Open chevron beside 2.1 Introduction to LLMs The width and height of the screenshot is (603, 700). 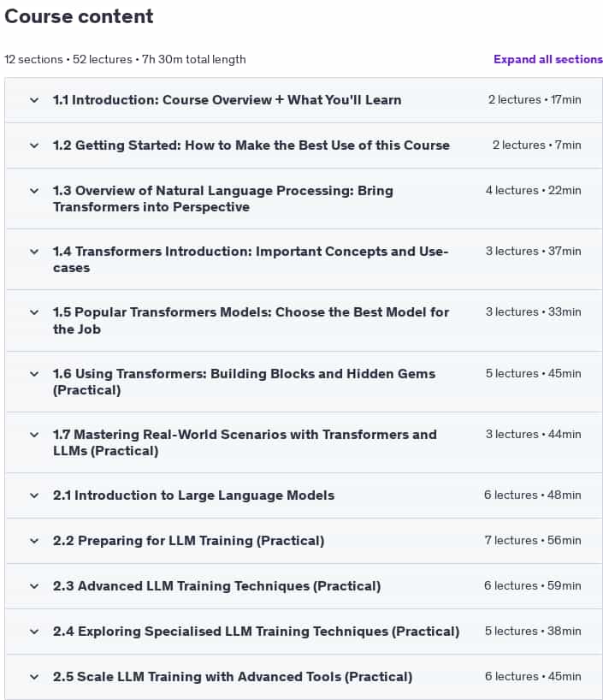[x=34, y=495]
